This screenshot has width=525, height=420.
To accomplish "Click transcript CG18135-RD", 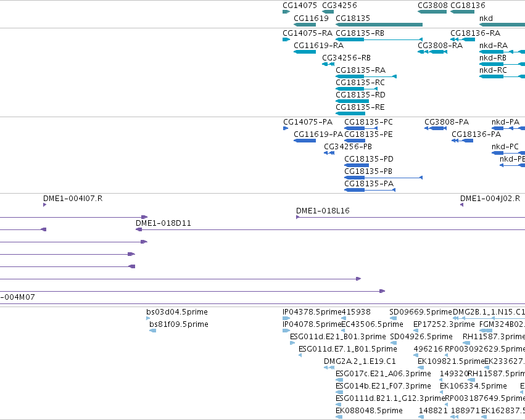I will pos(360,95).
